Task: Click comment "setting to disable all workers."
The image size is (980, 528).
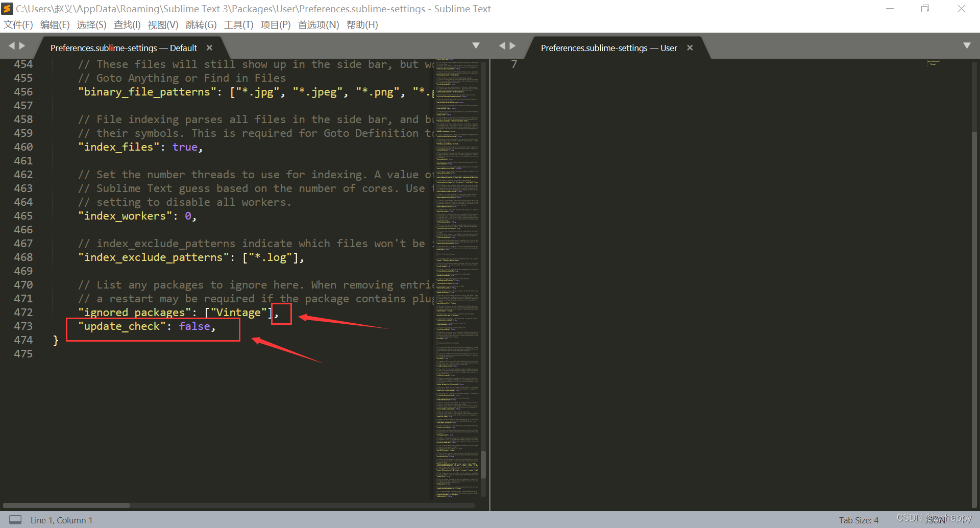Action: (x=194, y=202)
